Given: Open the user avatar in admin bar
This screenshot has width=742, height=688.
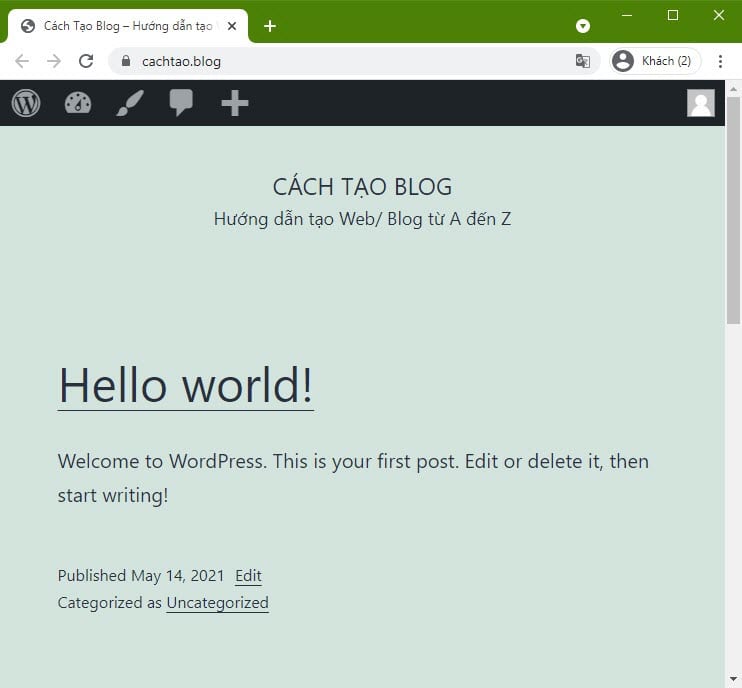Looking at the screenshot, I should pos(701,103).
